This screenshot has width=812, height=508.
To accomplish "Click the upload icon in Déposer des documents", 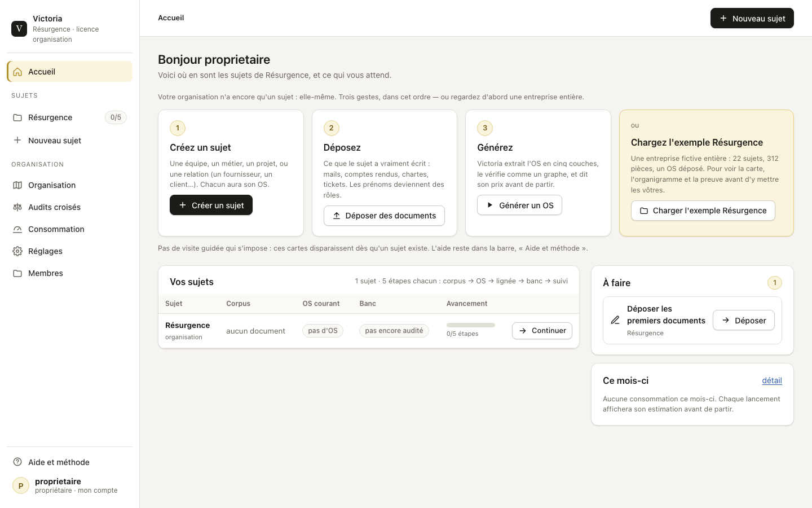I will tap(337, 216).
